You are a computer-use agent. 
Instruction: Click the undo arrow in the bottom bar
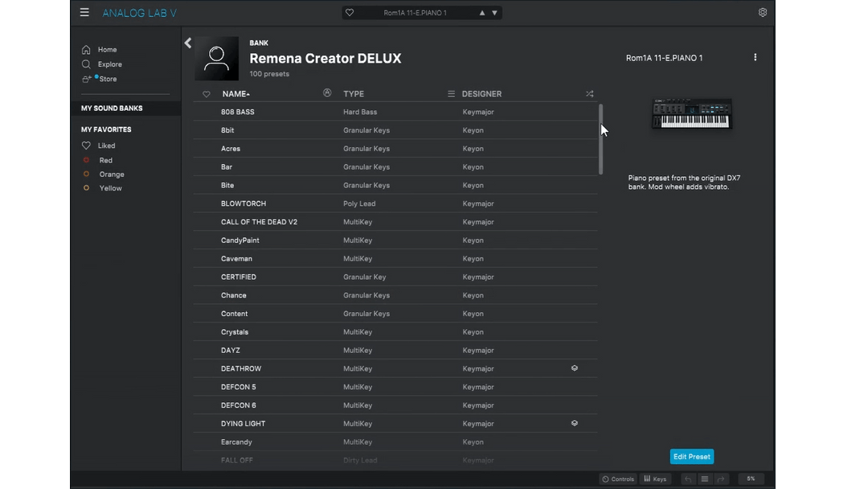688,479
